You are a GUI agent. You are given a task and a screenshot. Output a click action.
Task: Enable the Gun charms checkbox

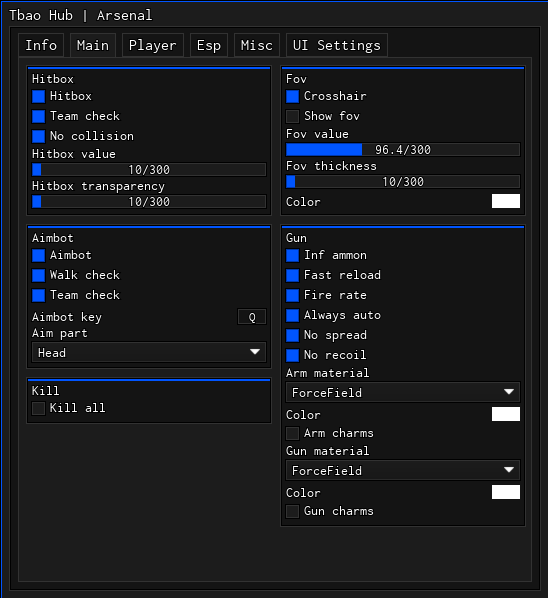coord(292,511)
